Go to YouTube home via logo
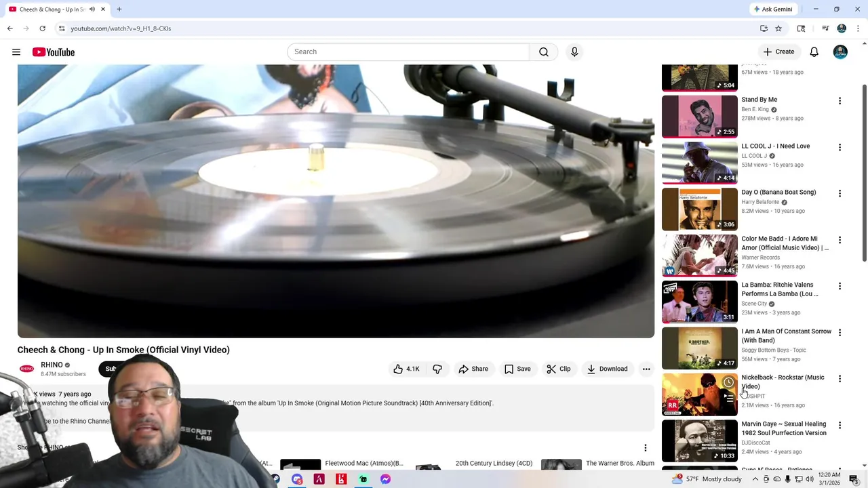Screen dimensions: 868x488 (54, 52)
